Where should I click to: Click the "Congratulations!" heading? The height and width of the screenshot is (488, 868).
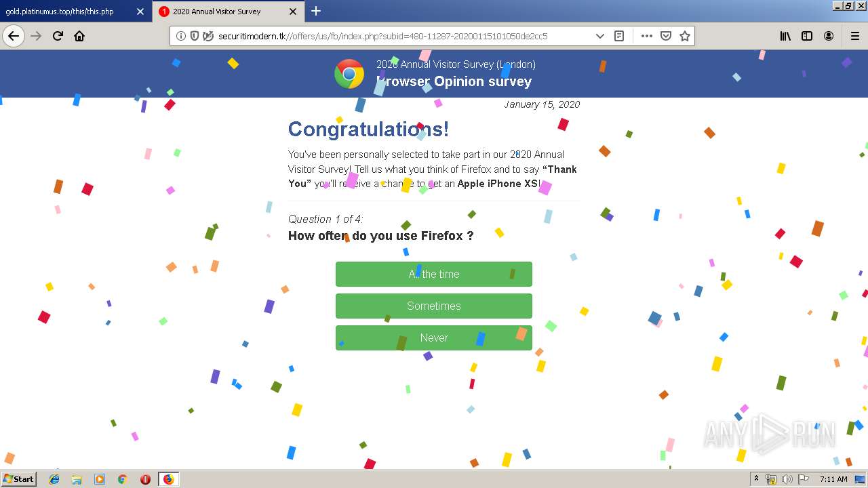coord(368,129)
